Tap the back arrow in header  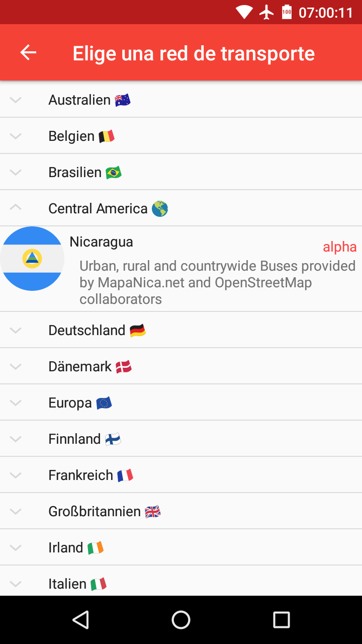click(28, 53)
